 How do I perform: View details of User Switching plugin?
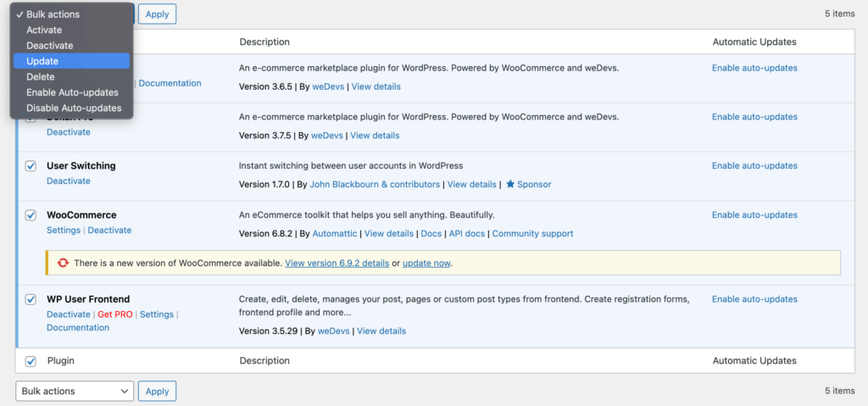tap(471, 184)
